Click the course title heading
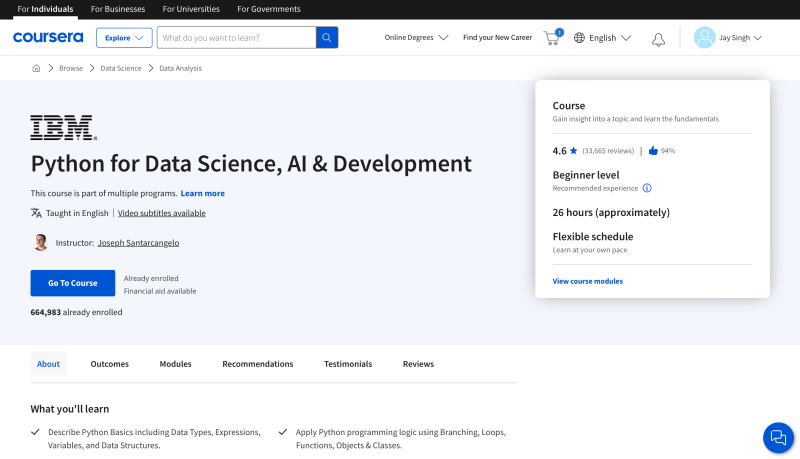Screen dimensions: 800x459 click(x=251, y=164)
